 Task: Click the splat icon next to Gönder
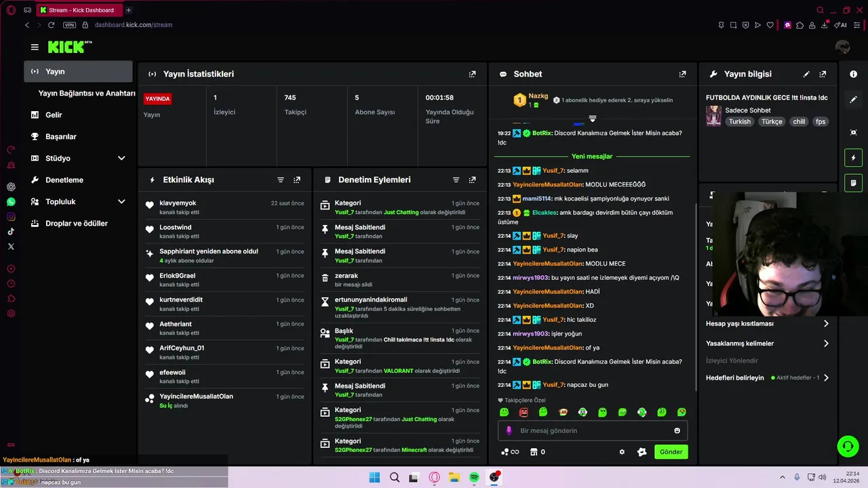pyautogui.click(x=642, y=452)
